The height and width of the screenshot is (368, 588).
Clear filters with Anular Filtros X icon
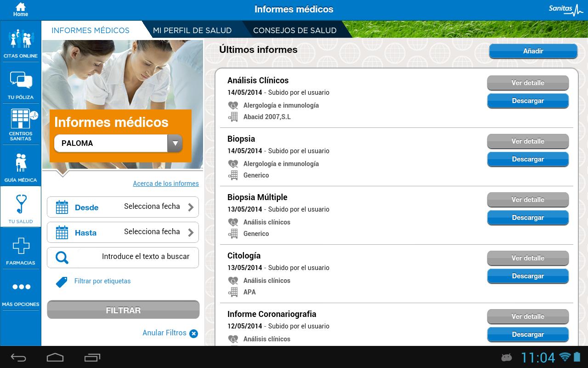pyautogui.click(x=193, y=333)
